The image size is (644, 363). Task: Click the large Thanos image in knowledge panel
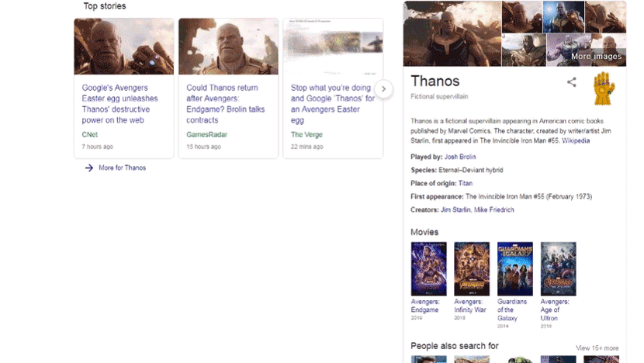point(452,33)
